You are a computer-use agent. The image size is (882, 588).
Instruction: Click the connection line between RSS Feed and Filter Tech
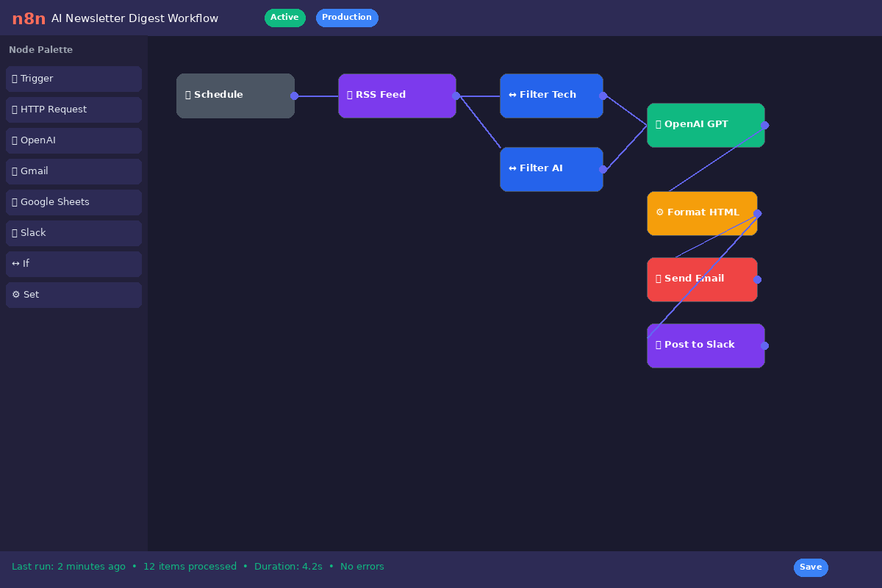pyautogui.click(x=478, y=95)
